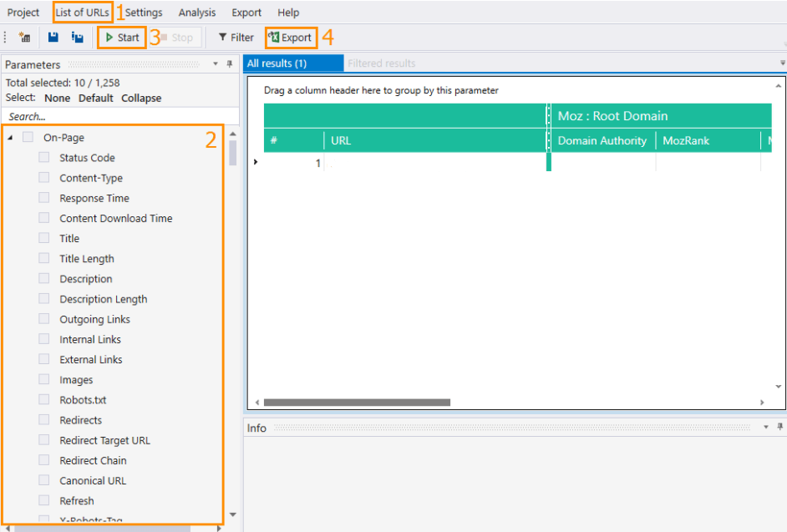Expand row 1 details arrow
The width and height of the screenshot is (787, 532).
tap(256, 162)
